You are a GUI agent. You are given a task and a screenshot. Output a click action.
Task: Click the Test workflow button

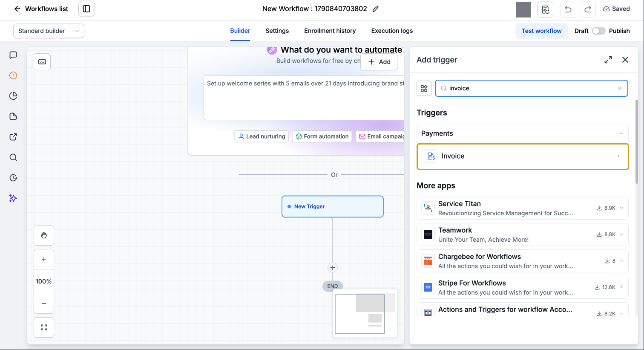tap(541, 31)
